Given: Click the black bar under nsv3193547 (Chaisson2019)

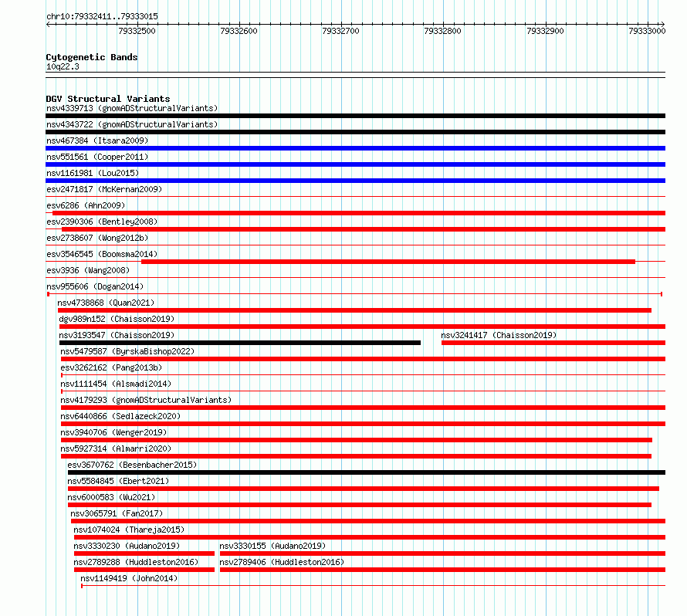Looking at the screenshot, I should [x=240, y=343].
